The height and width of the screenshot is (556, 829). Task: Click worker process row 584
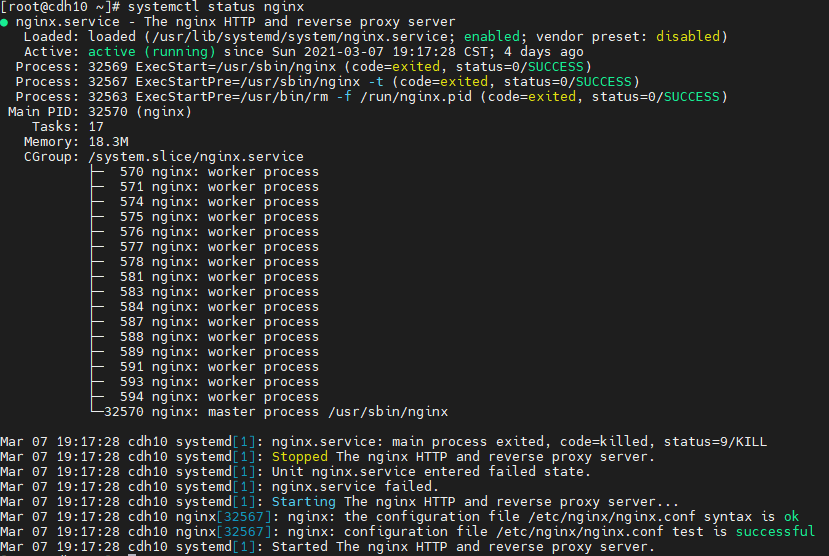pos(205,307)
